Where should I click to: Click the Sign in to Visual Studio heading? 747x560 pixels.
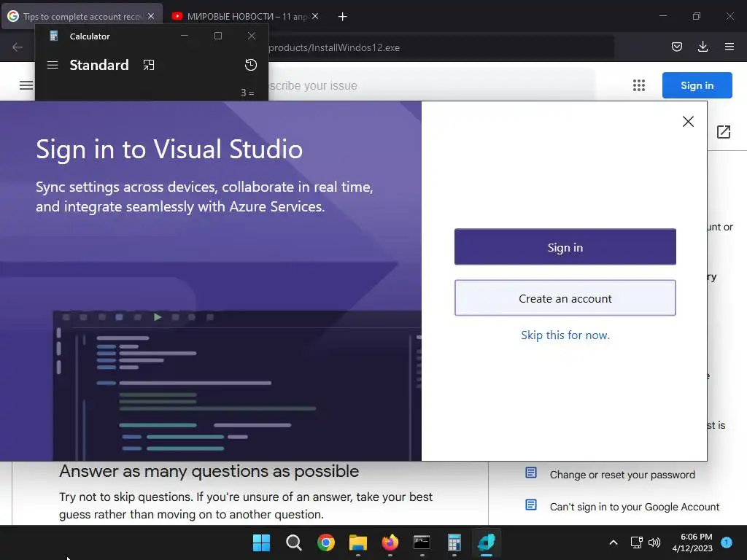pyautogui.click(x=169, y=149)
